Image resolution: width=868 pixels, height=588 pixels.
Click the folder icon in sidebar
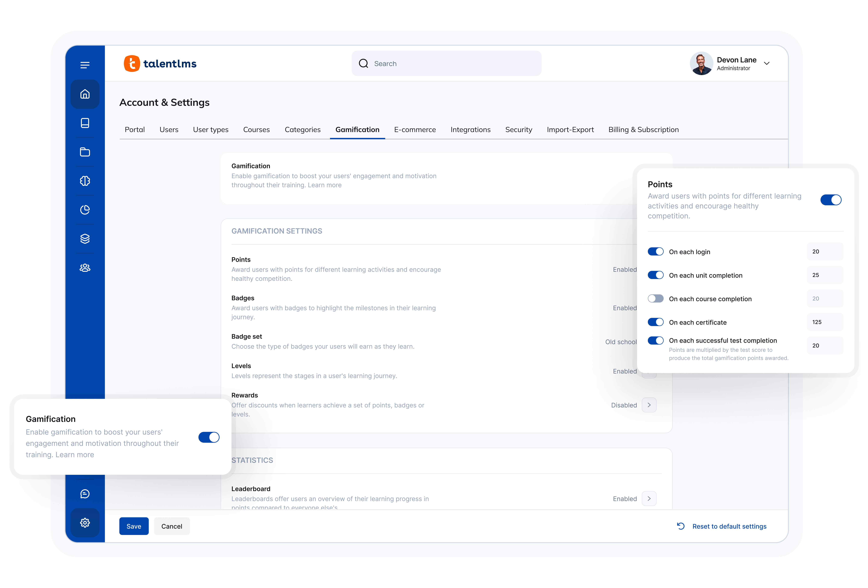pyautogui.click(x=85, y=152)
